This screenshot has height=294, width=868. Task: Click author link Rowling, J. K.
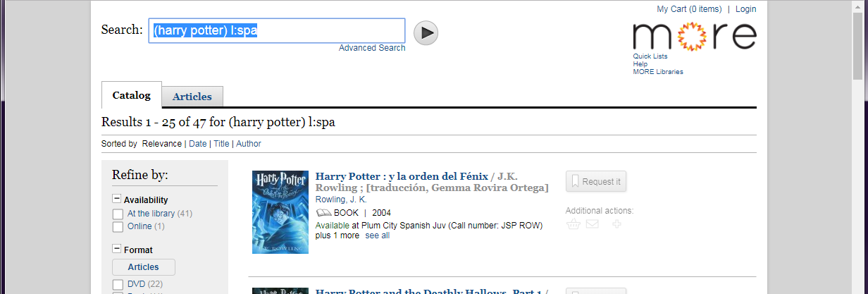341,200
